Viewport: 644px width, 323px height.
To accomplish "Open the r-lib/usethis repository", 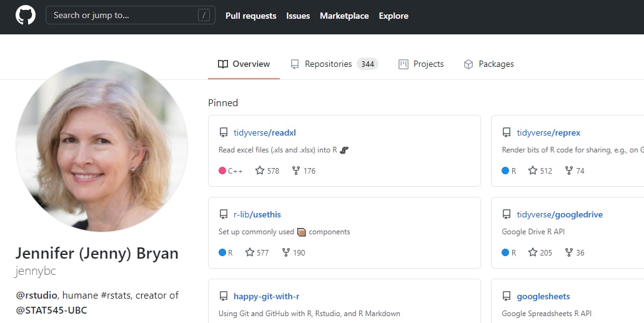I will (257, 214).
